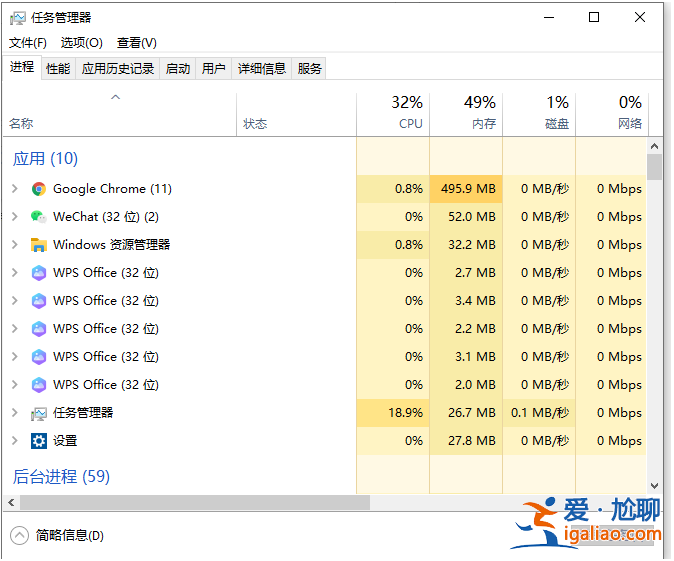Screen dimensions: 674x561
Task: Expand WPS Office row using 2.0 MB
Action: [15, 384]
